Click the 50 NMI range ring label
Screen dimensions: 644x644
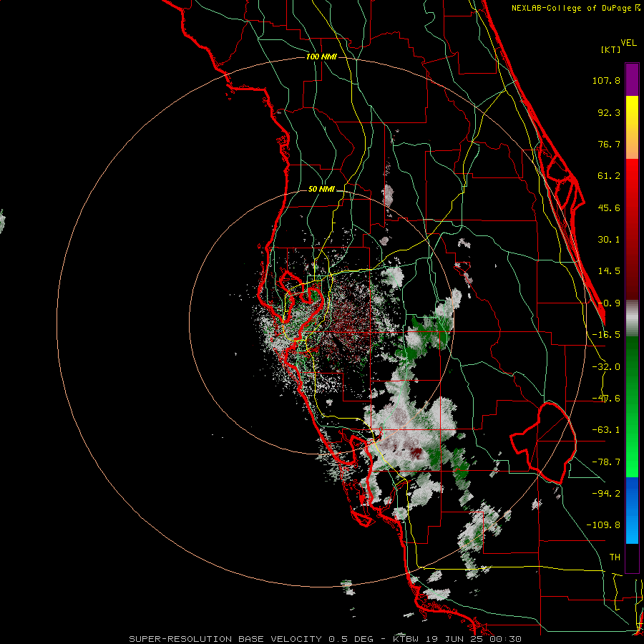point(321,190)
